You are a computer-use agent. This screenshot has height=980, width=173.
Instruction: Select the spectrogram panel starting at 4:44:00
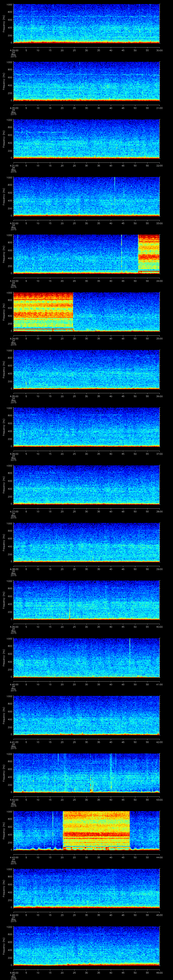(x=86, y=888)
